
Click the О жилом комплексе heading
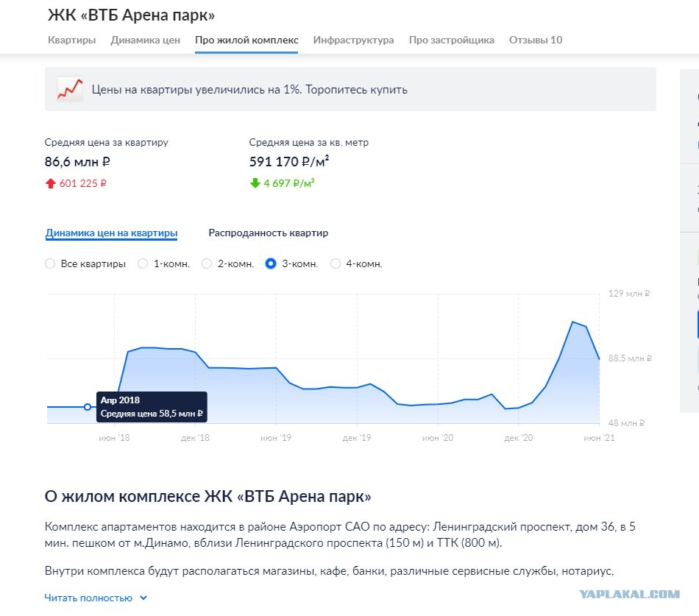(x=207, y=496)
